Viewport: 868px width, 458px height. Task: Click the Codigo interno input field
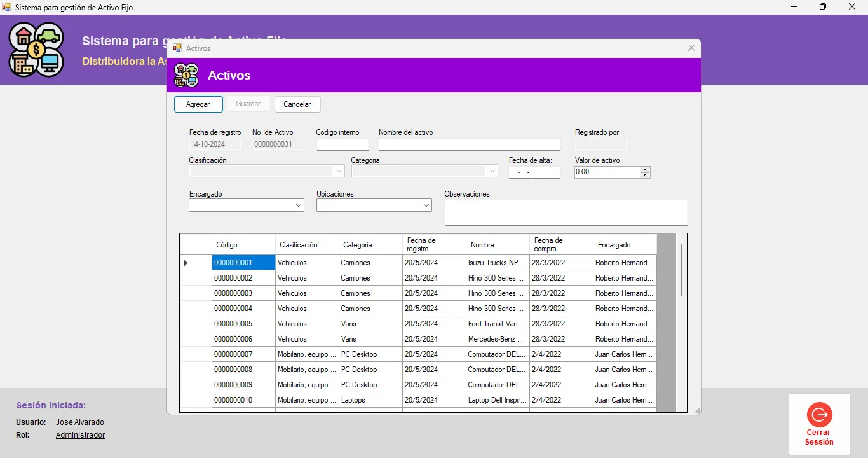[342, 144]
